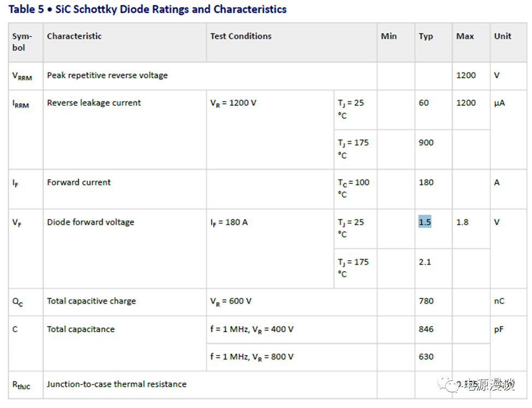This screenshot has width=532, height=408.
Task: Click the f = 1 MHz, VR = 800 V condition
Action: pos(252,357)
